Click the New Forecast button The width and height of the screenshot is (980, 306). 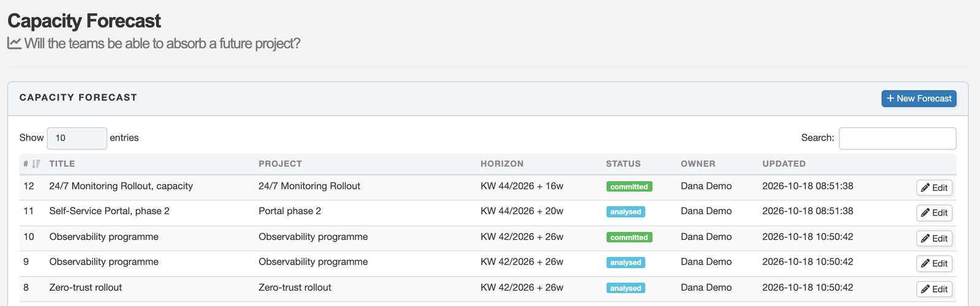pyautogui.click(x=919, y=99)
